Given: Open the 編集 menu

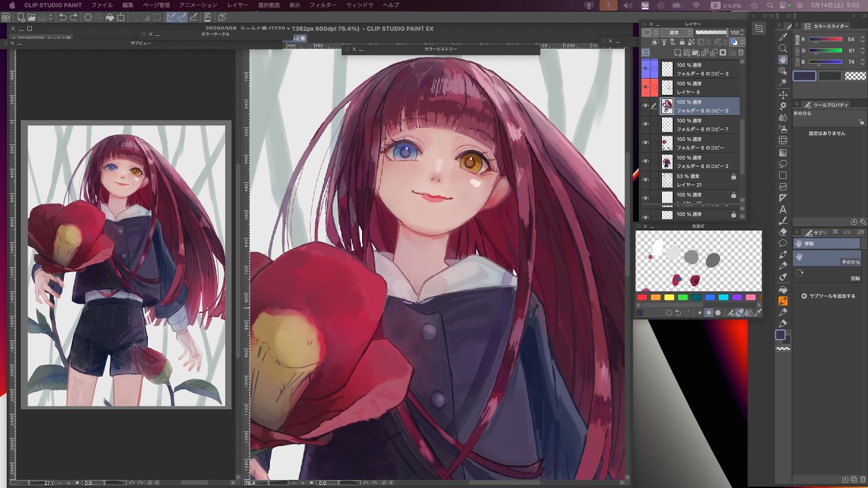Looking at the screenshot, I should click(127, 5).
